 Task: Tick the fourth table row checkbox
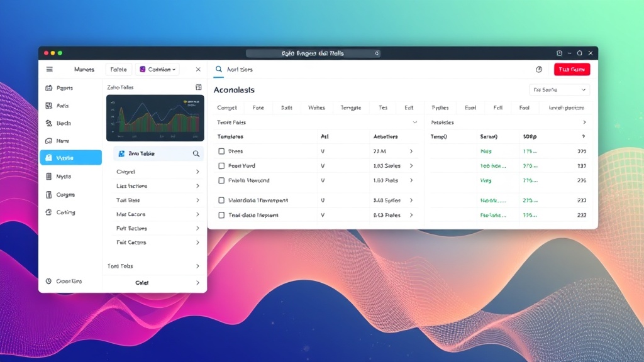pos(221,200)
